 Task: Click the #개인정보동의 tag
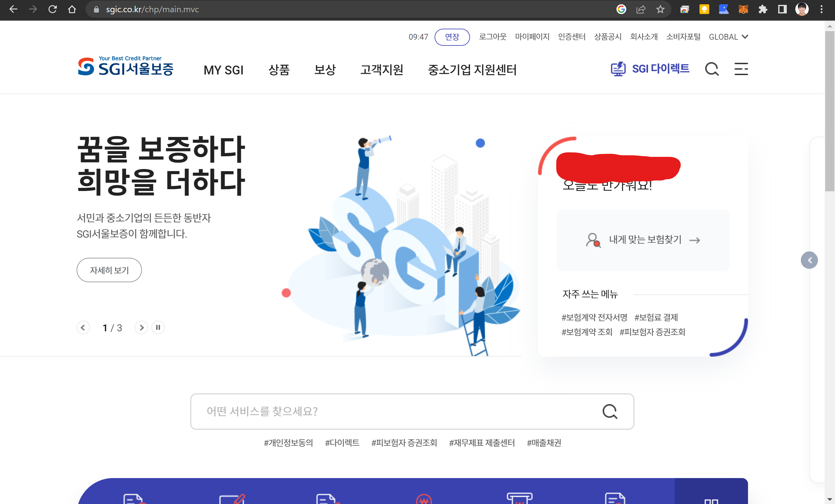click(288, 443)
